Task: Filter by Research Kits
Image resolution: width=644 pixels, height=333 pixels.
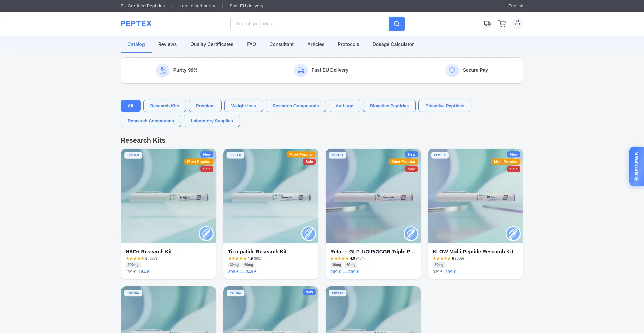Action: [165, 106]
